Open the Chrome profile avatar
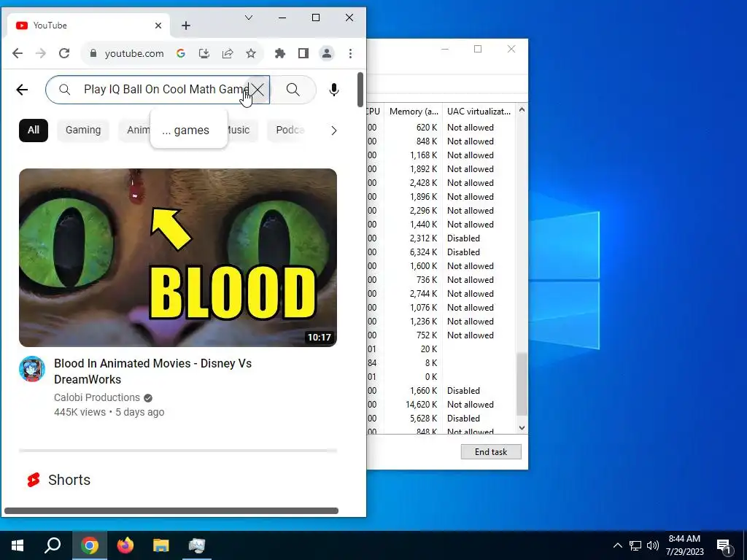 [327, 53]
